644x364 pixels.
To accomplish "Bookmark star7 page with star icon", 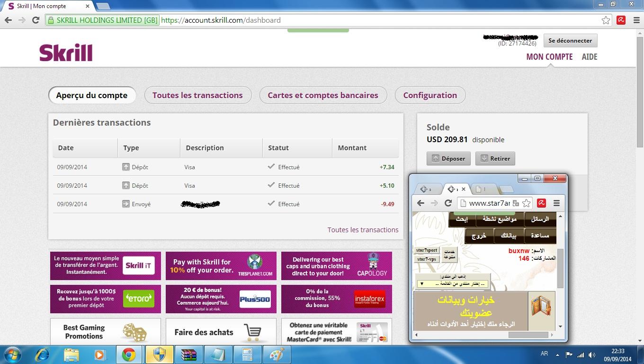I will click(526, 203).
